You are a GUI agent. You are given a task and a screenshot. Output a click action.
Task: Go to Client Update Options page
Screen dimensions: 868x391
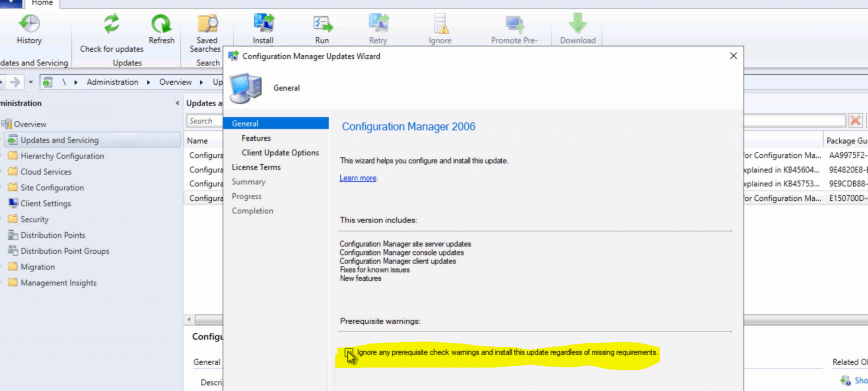click(x=280, y=153)
